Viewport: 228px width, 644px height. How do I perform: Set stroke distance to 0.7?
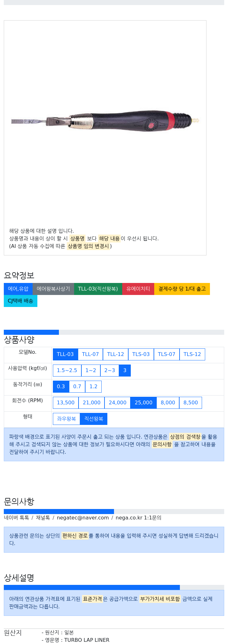pos(77,386)
